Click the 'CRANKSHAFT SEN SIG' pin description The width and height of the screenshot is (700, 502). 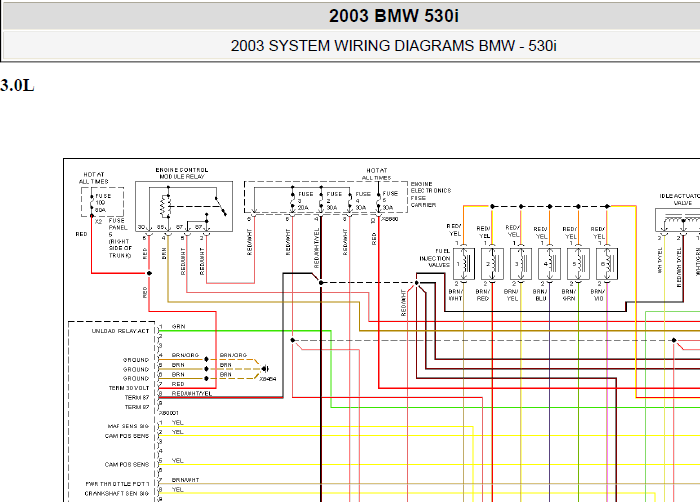tap(117, 494)
